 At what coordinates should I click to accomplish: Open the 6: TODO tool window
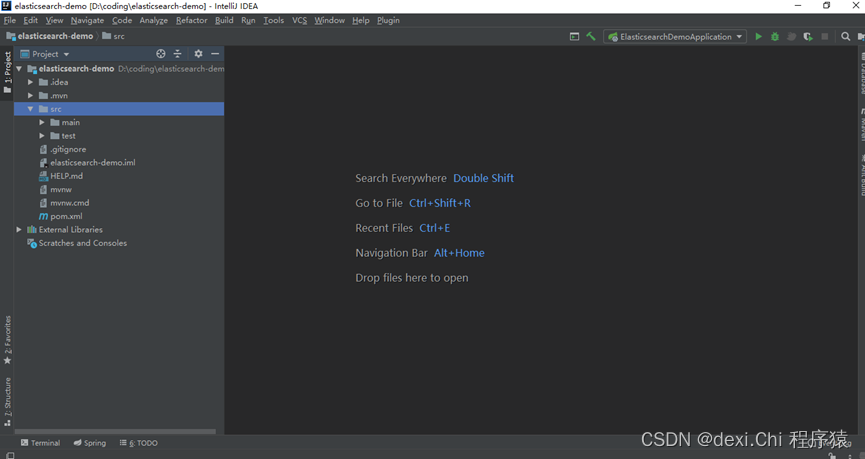[x=138, y=442]
